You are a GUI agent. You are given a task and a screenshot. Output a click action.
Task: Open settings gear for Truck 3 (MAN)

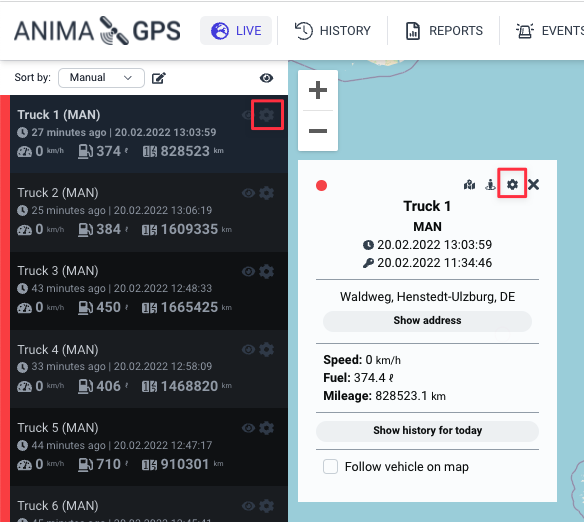pos(267,271)
